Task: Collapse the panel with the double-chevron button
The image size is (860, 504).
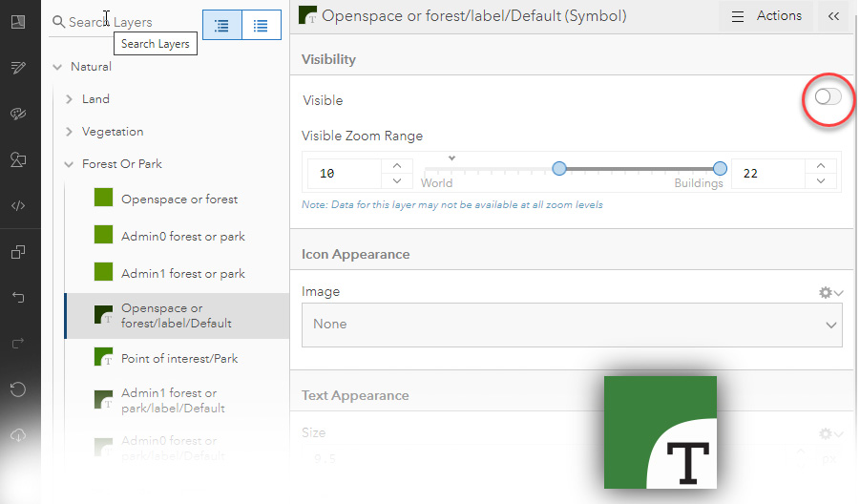Action: click(x=833, y=16)
